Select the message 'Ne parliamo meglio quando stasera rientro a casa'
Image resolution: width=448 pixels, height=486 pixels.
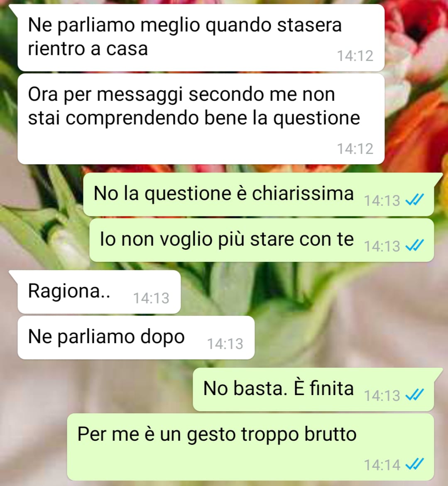click(x=201, y=37)
